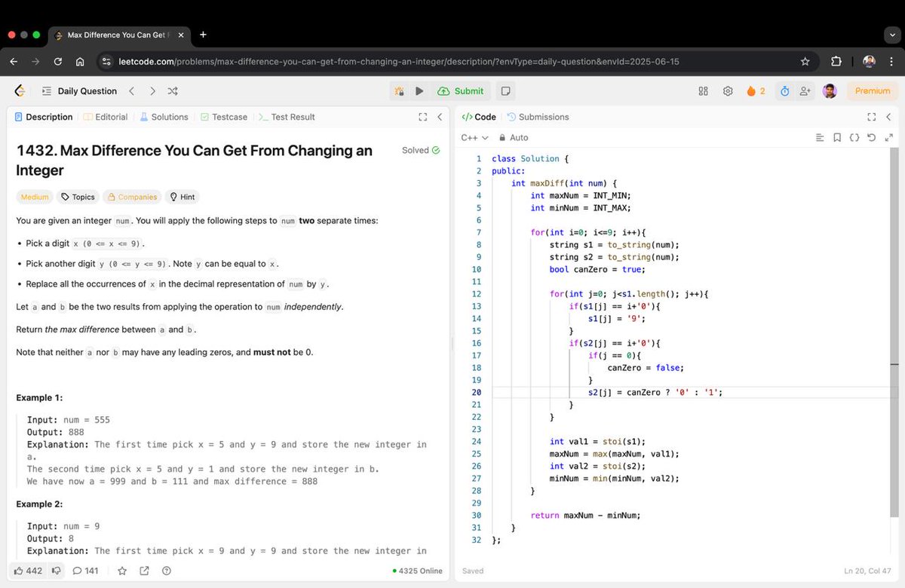Open the tab search dropdown arrow
Screen dimensions: 905x588
point(891,35)
